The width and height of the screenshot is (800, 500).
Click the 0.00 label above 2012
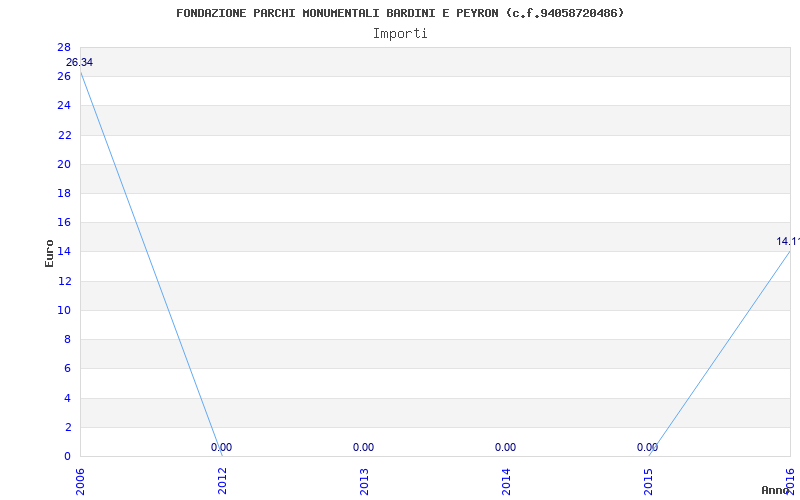click(x=221, y=447)
